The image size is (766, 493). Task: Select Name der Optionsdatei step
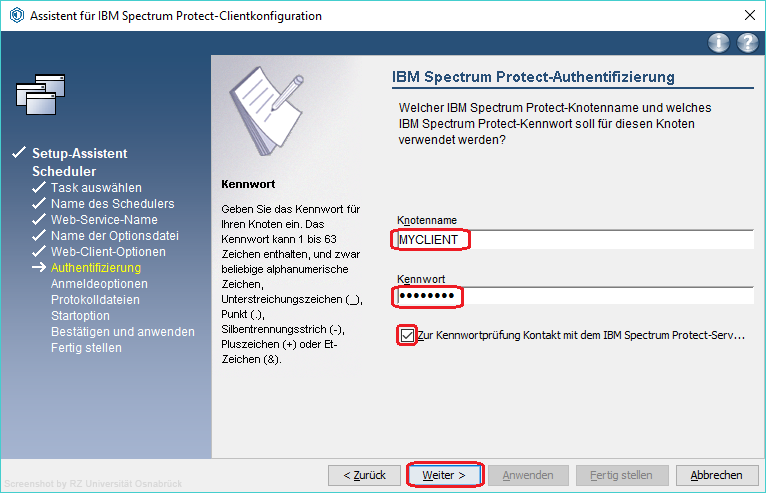coord(112,236)
